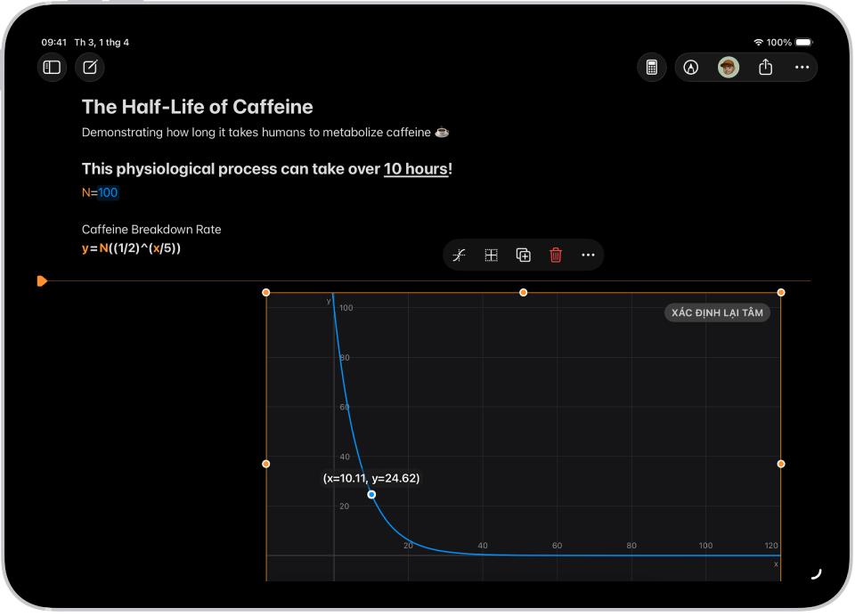Open the markup pen tool
Screen dimensions: 855x616
(691, 67)
